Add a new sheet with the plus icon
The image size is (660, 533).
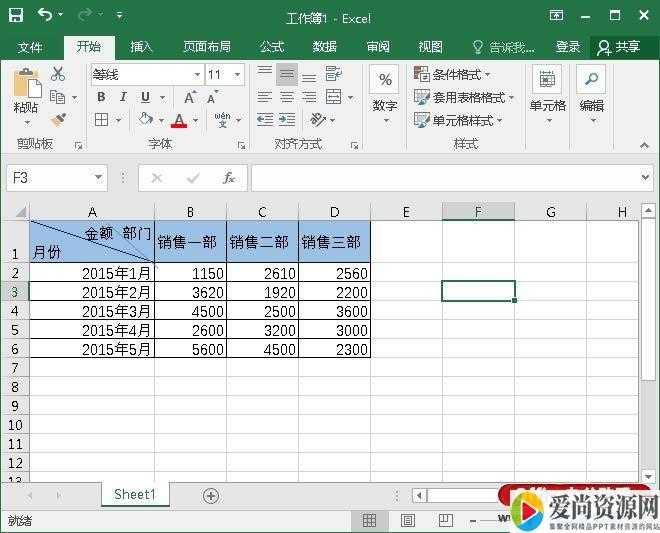coord(211,495)
